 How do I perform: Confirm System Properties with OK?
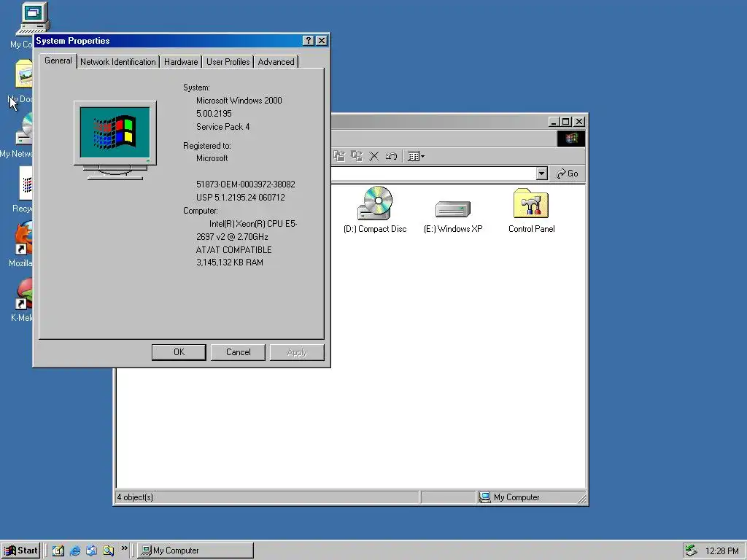(179, 352)
